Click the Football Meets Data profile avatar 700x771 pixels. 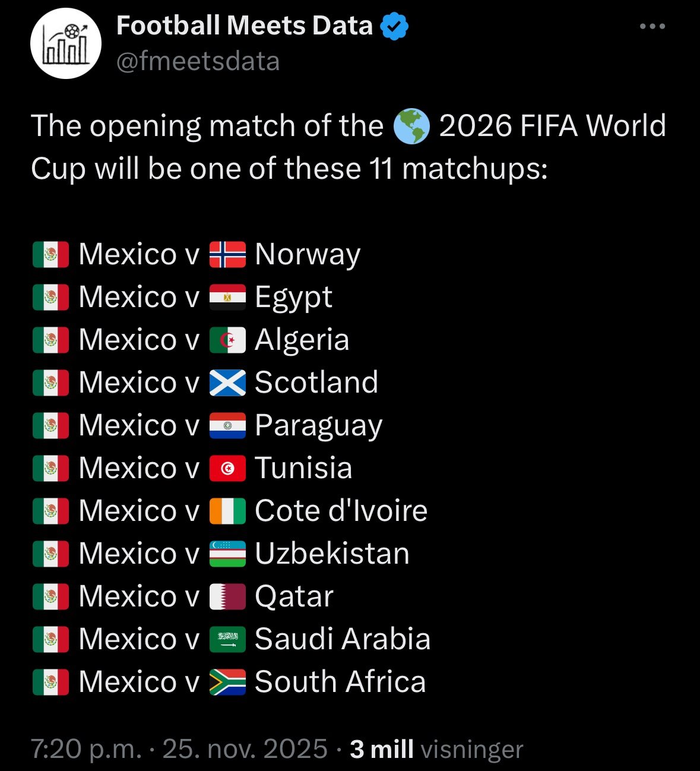click(x=66, y=43)
